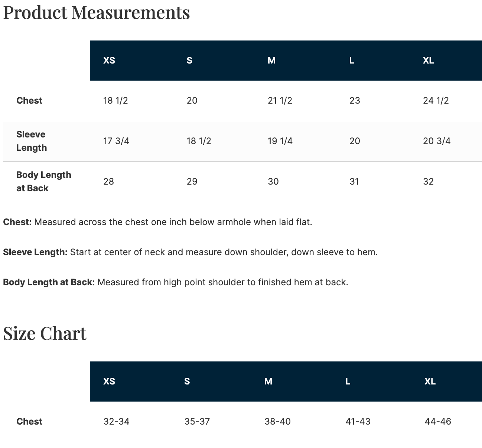The height and width of the screenshot is (448, 482).
Task: Select the Sleeve Length description text
Action: pyautogui.click(x=190, y=252)
